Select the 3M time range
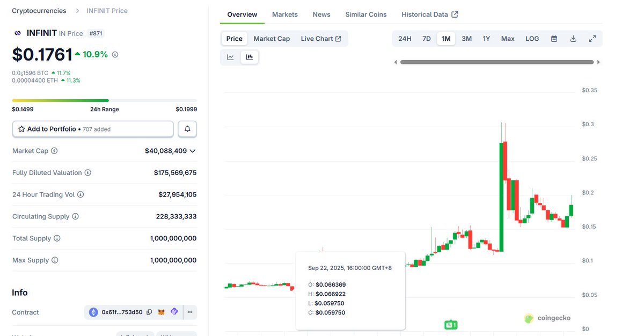The image size is (644, 336). [467, 39]
